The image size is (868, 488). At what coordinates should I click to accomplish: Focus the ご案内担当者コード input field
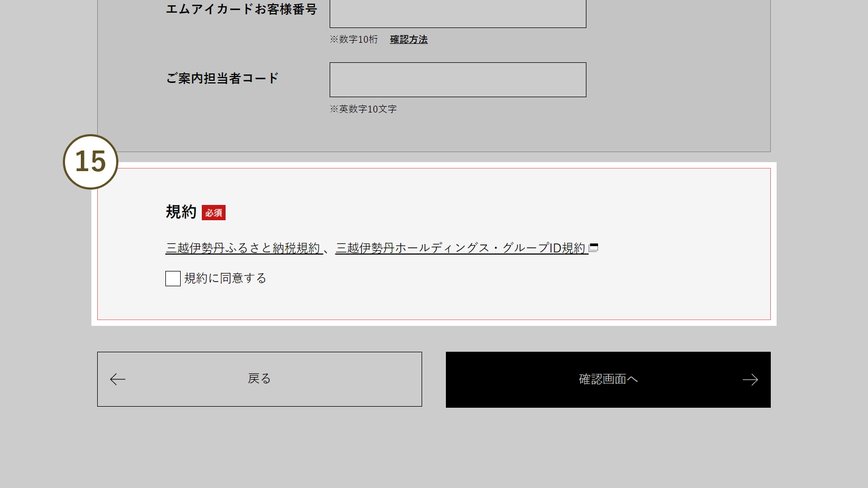(x=458, y=80)
